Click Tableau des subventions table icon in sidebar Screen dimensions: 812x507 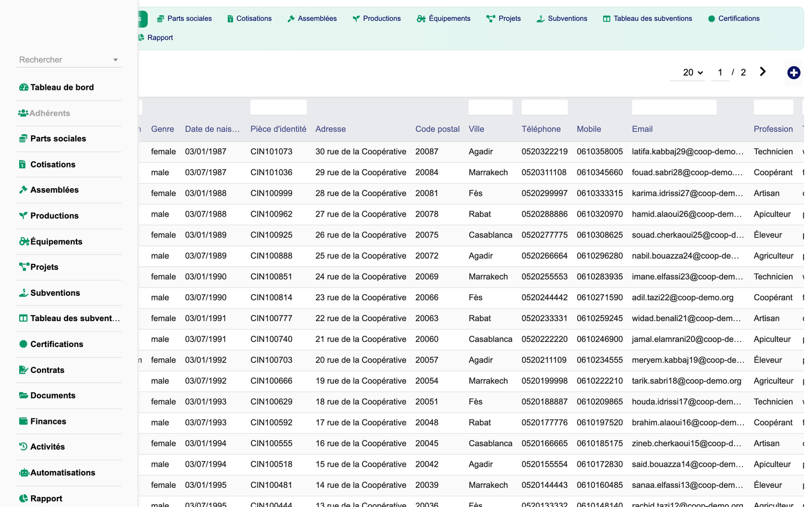pos(23,318)
